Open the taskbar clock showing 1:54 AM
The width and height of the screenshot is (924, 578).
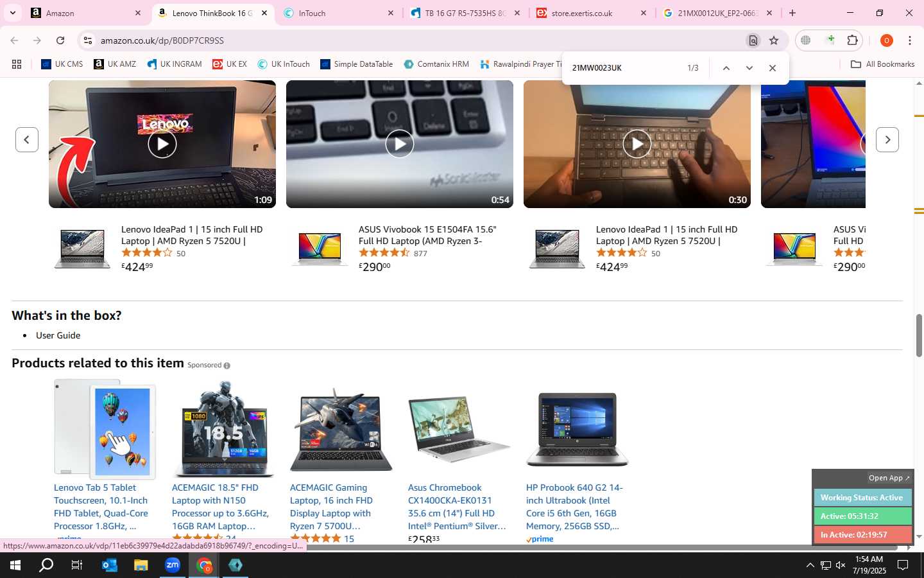click(869, 565)
